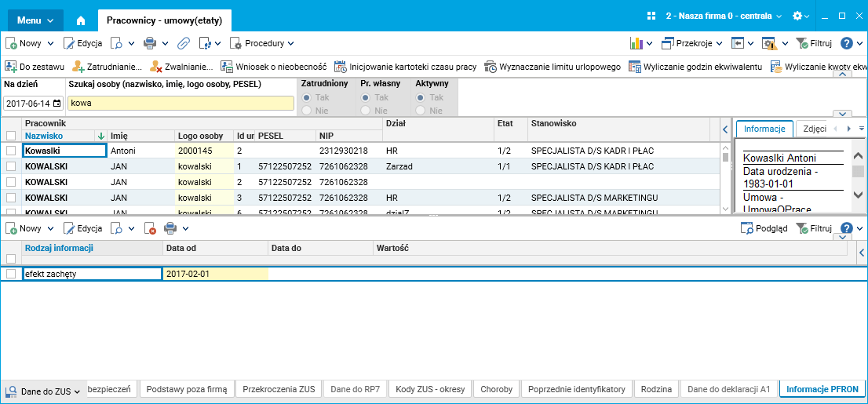Click the delete icon in lower toolbar

(x=149, y=228)
